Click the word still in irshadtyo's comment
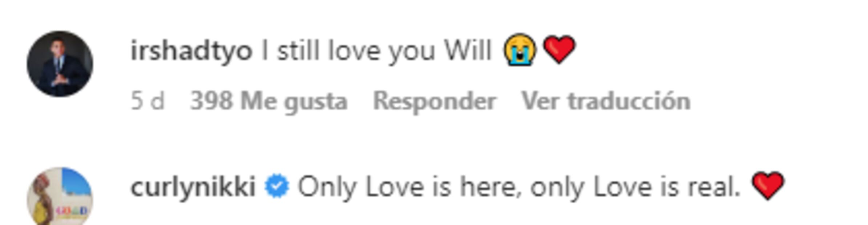The height and width of the screenshot is (225, 868). pos(299,50)
